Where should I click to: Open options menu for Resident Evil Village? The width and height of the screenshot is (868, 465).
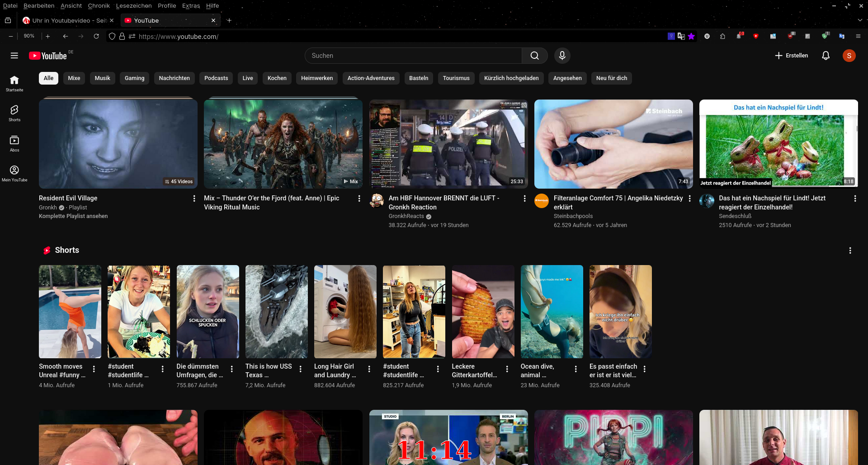194,199
